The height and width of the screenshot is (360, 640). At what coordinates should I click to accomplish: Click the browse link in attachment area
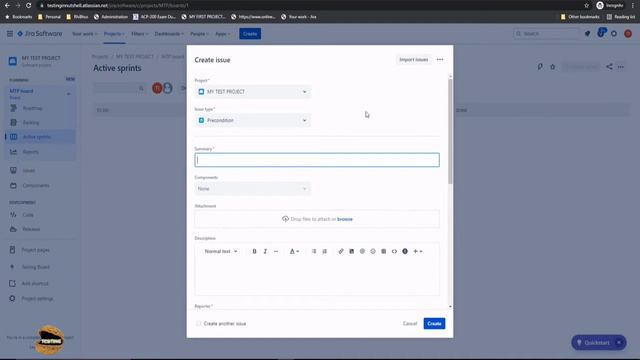pyautogui.click(x=345, y=219)
